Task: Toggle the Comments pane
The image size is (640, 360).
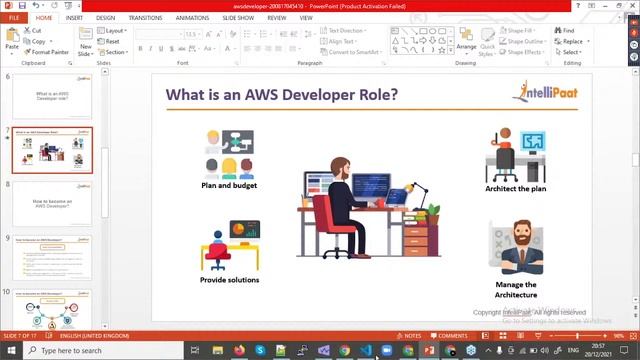Action: click(449, 336)
